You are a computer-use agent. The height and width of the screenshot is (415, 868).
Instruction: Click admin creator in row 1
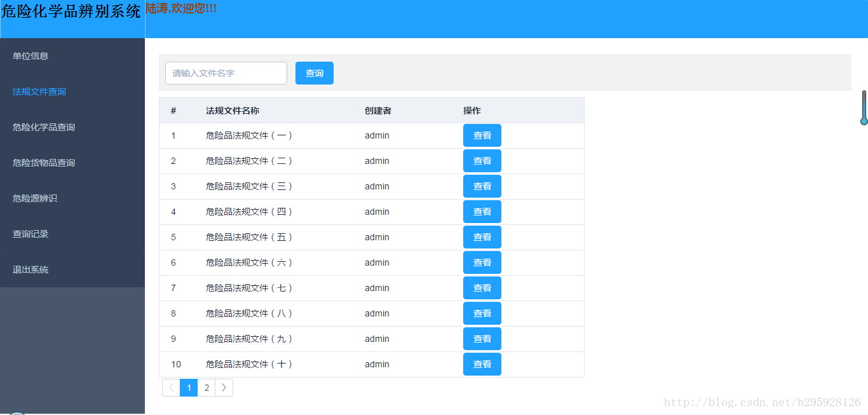pyautogui.click(x=377, y=135)
